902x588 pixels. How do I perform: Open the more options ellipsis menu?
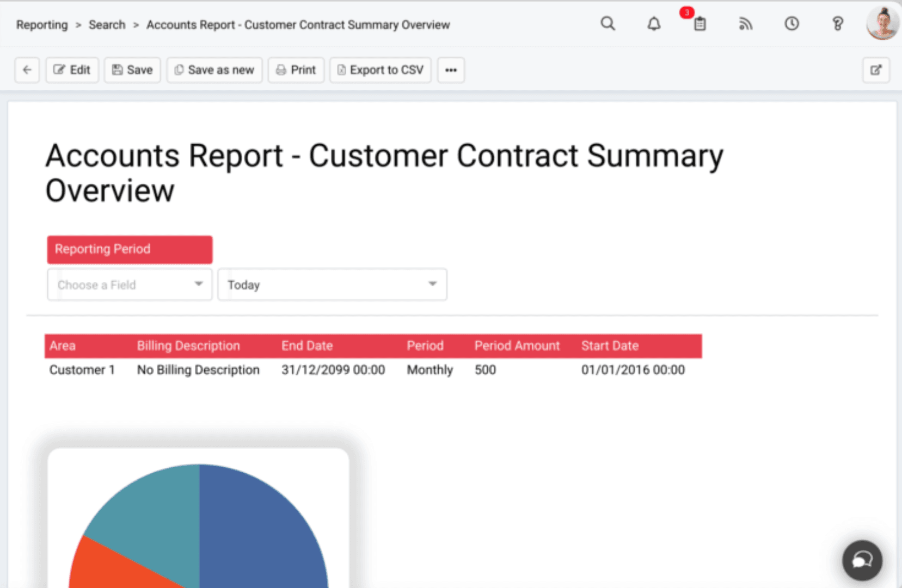451,70
